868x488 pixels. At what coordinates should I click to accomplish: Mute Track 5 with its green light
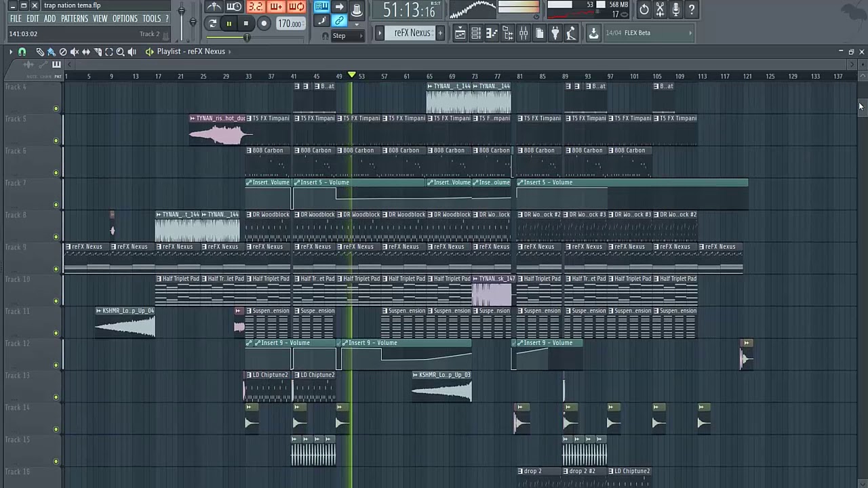click(56, 141)
